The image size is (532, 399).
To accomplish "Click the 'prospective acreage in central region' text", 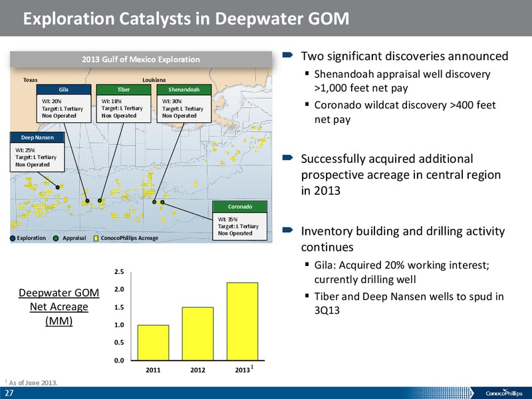I will (x=401, y=174).
